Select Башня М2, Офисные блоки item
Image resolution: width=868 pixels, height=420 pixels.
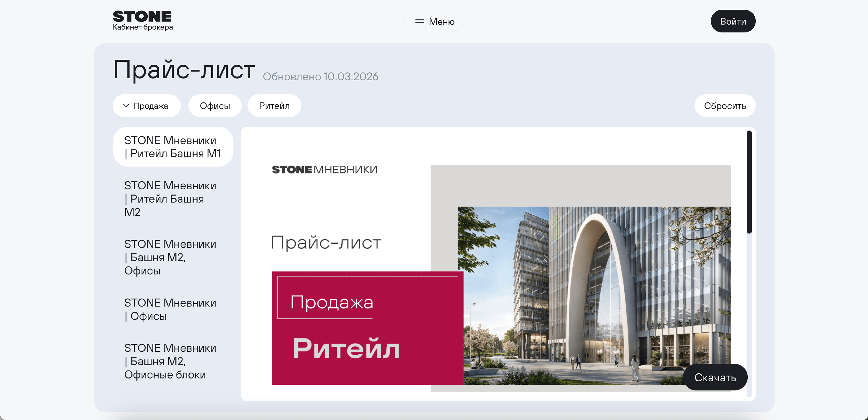pyautogui.click(x=170, y=361)
